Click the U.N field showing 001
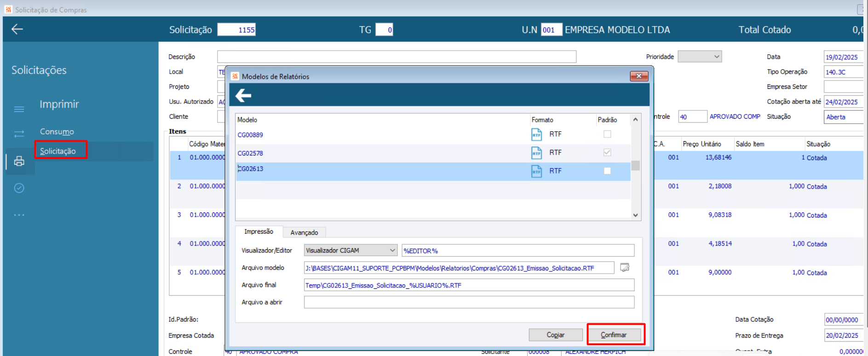The image size is (868, 356). pos(551,29)
